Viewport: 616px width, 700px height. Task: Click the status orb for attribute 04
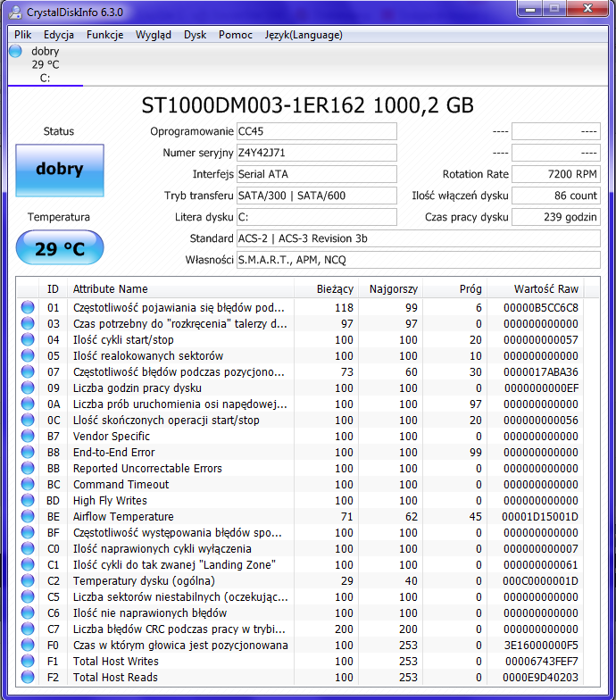coord(28,339)
